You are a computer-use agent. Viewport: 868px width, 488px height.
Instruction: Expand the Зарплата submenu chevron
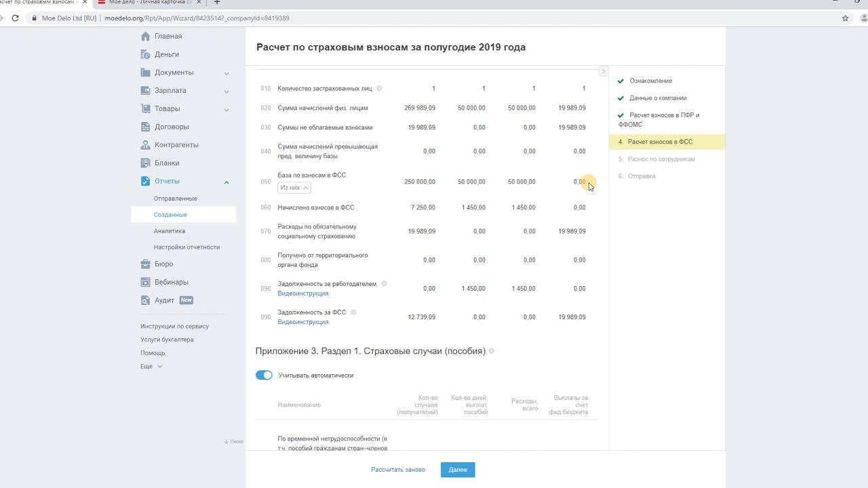(226, 91)
